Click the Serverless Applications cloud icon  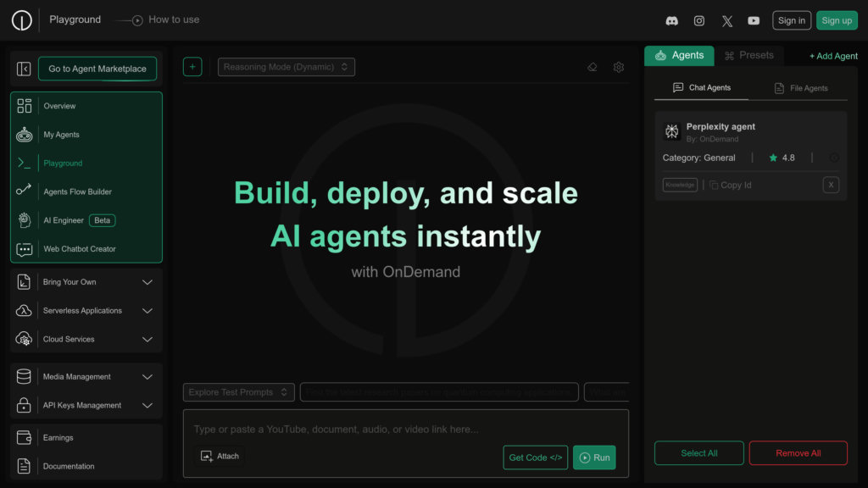coord(24,310)
